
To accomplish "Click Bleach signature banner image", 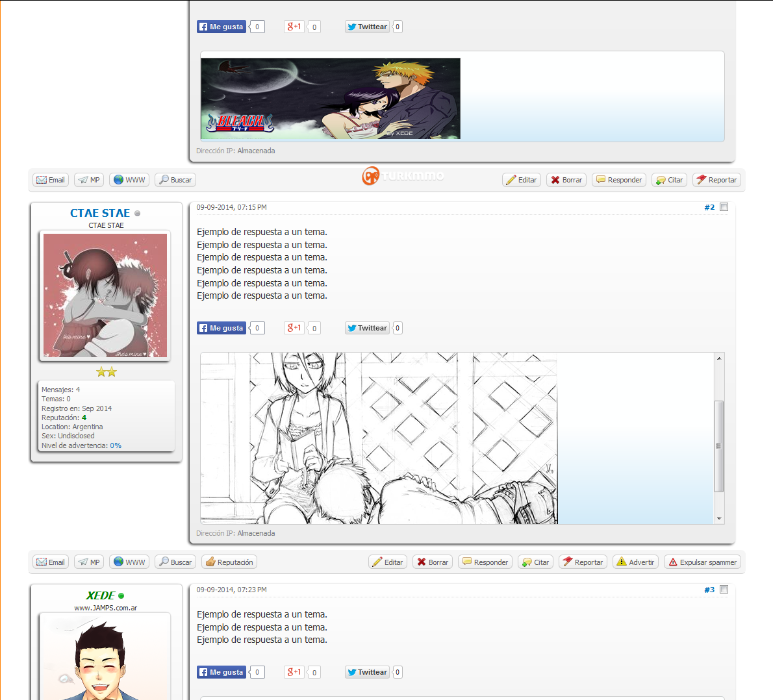I will pyautogui.click(x=330, y=99).
